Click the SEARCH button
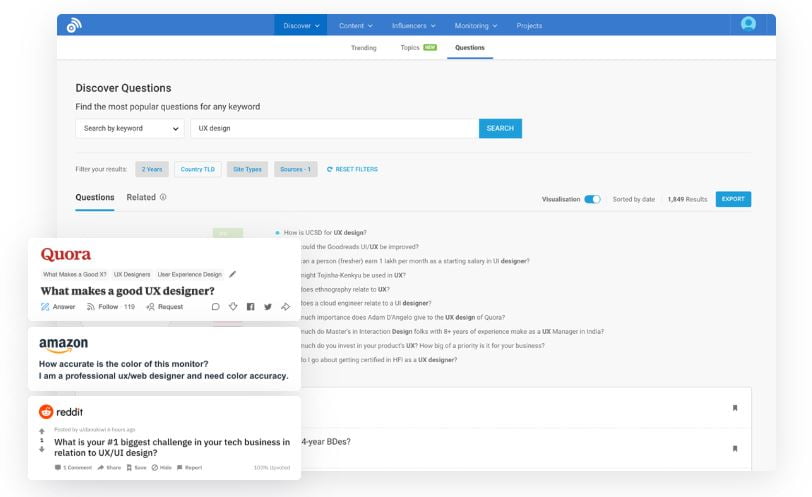 tap(500, 128)
